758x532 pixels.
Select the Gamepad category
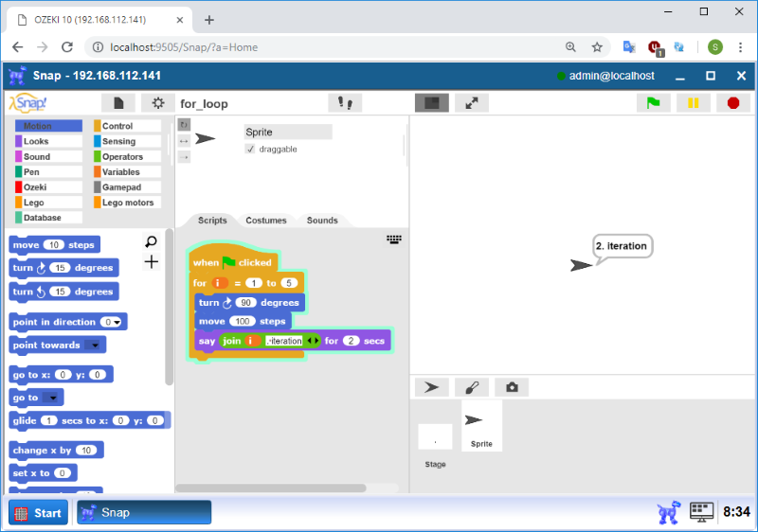pyautogui.click(x=127, y=187)
